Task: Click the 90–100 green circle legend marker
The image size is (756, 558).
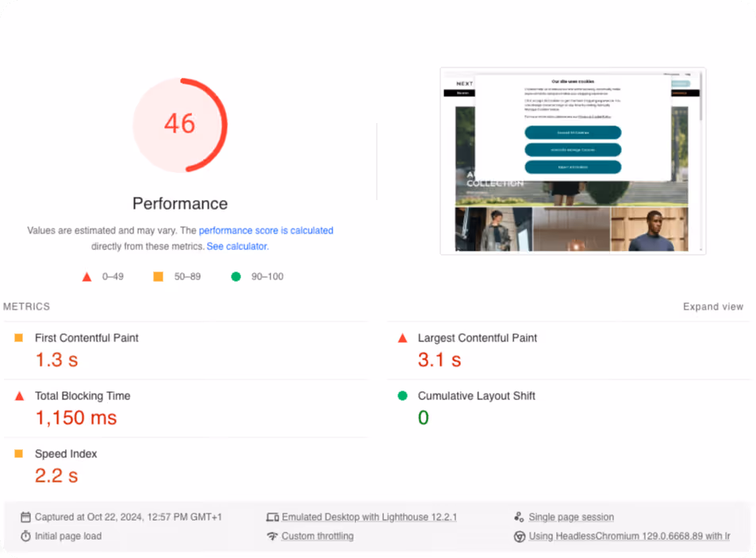Action: click(234, 276)
